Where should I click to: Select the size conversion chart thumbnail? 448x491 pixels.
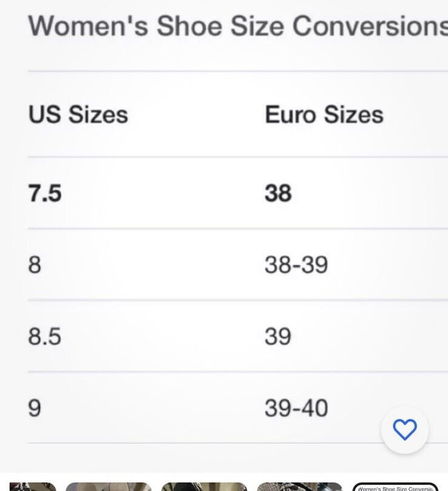pyautogui.click(x=395, y=487)
